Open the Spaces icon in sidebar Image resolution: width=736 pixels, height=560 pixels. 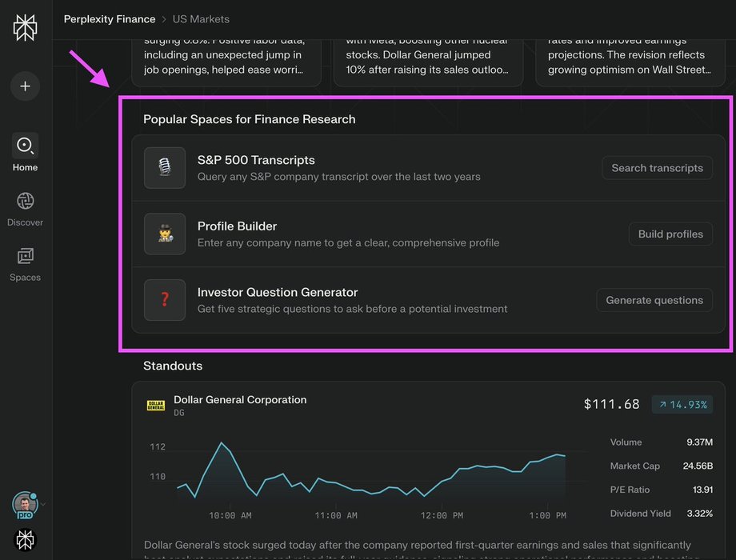pos(25,256)
